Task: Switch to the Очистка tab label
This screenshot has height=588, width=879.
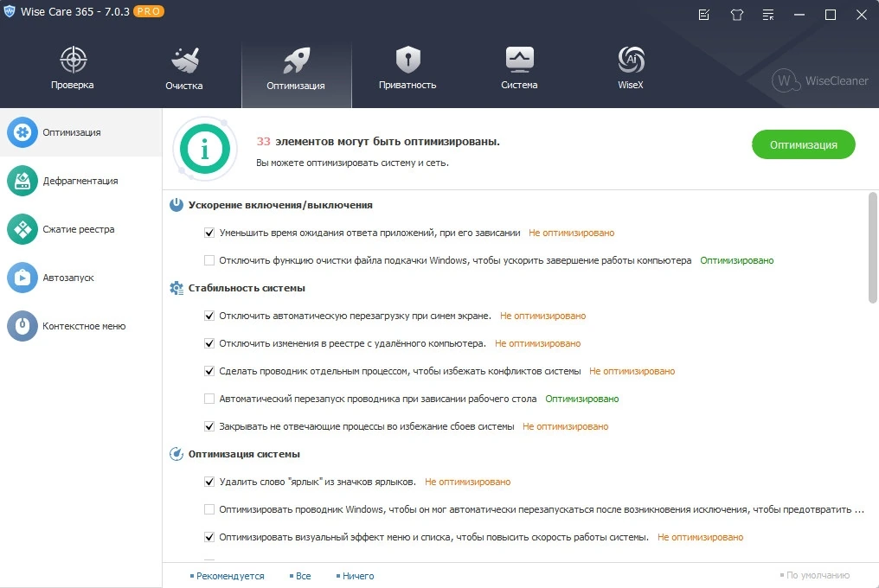Action: (x=184, y=86)
